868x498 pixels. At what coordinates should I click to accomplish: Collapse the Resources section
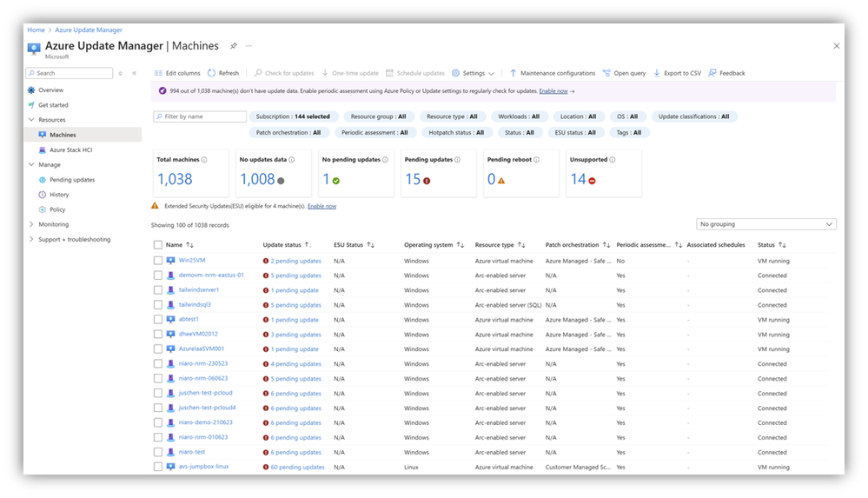pyautogui.click(x=31, y=120)
